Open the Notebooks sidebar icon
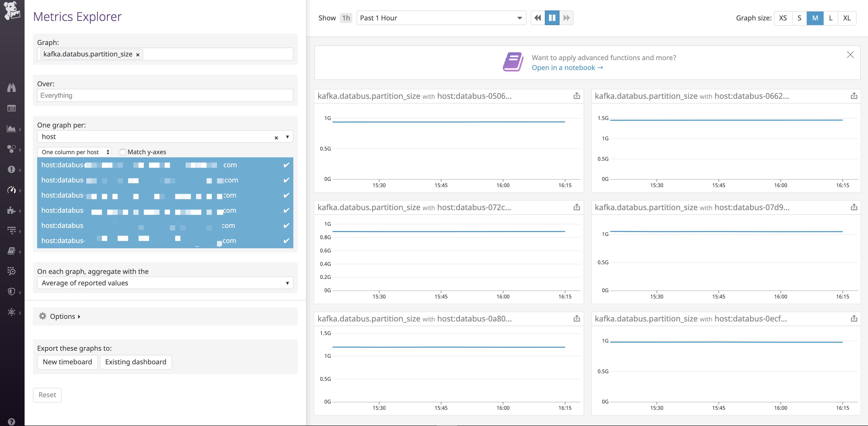This screenshot has width=868, height=426. [12, 251]
